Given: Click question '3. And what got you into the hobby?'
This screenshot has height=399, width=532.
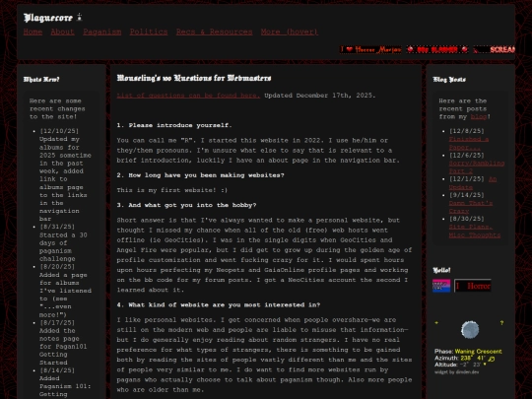Looking at the screenshot, I should click(x=186, y=205).
